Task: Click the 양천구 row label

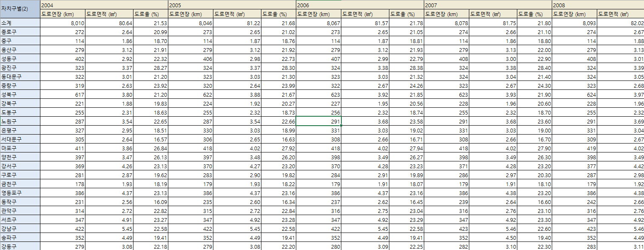Action: 20,157
